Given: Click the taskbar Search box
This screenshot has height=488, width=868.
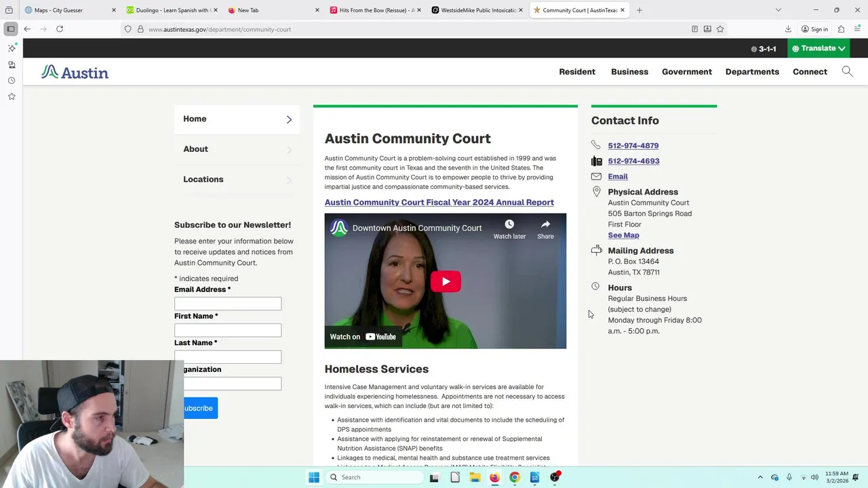Looking at the screenshot, I should tap(374, 477).
